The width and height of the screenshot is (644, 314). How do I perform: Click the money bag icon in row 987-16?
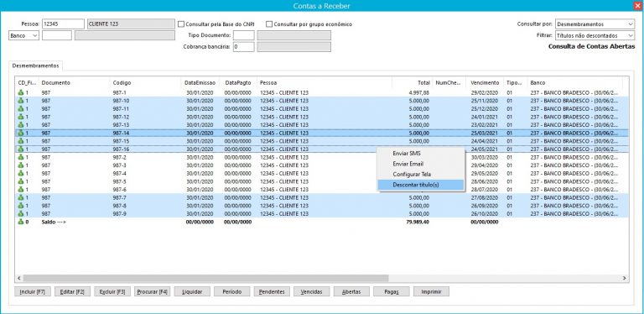point(21,149)
